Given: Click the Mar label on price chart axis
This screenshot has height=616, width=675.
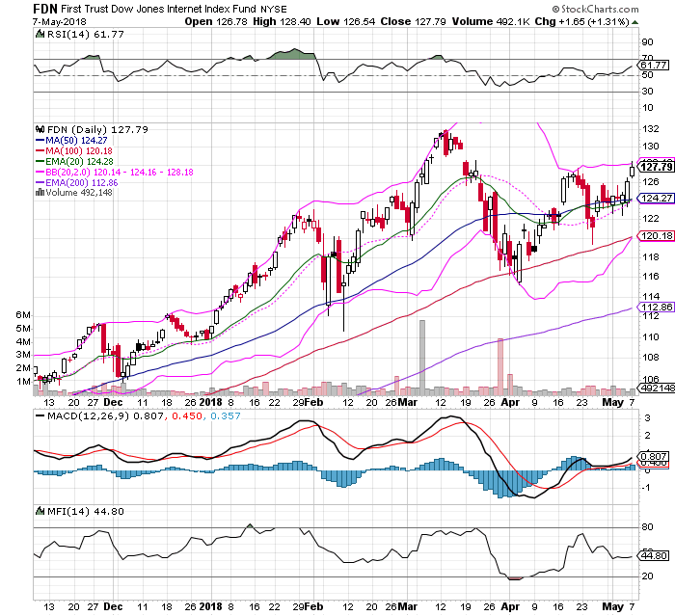Looking at the screenshot, I should point(408,403).
